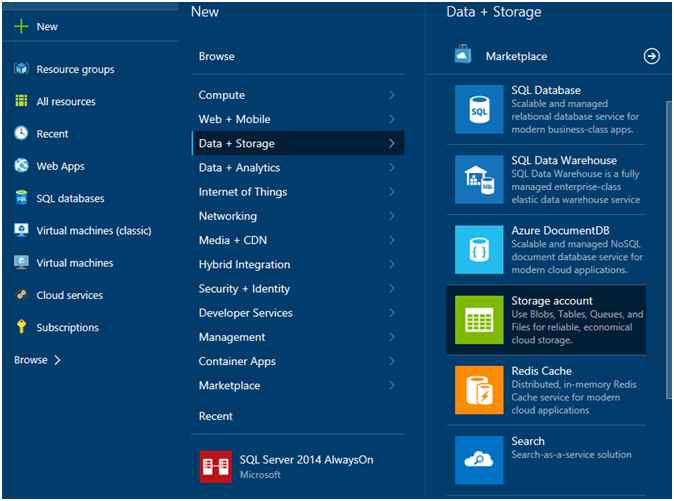Click Browse at top of New blade
The image size is (674, 501).
tap(217, 56)
